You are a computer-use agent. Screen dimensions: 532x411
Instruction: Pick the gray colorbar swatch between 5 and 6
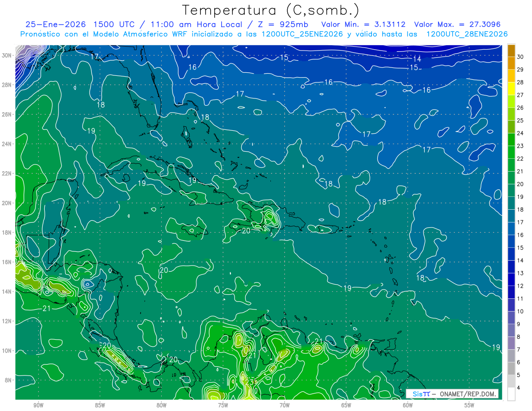512,369
